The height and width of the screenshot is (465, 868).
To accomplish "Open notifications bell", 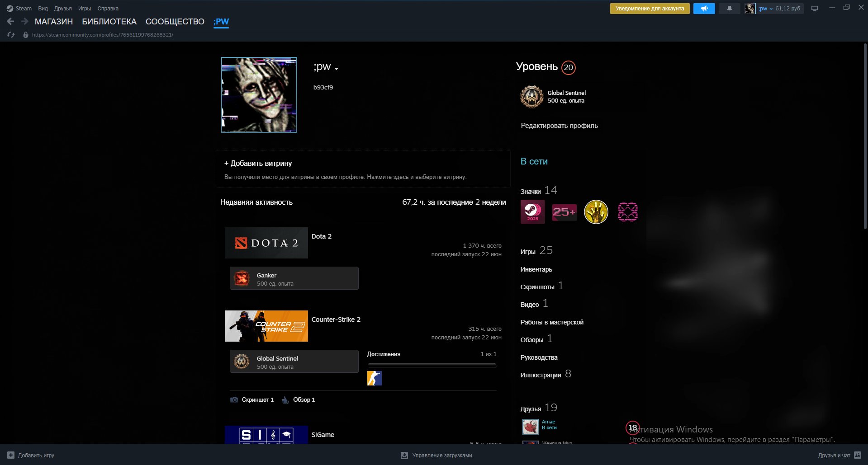I will pyautogui.click(x=729, y=9).
